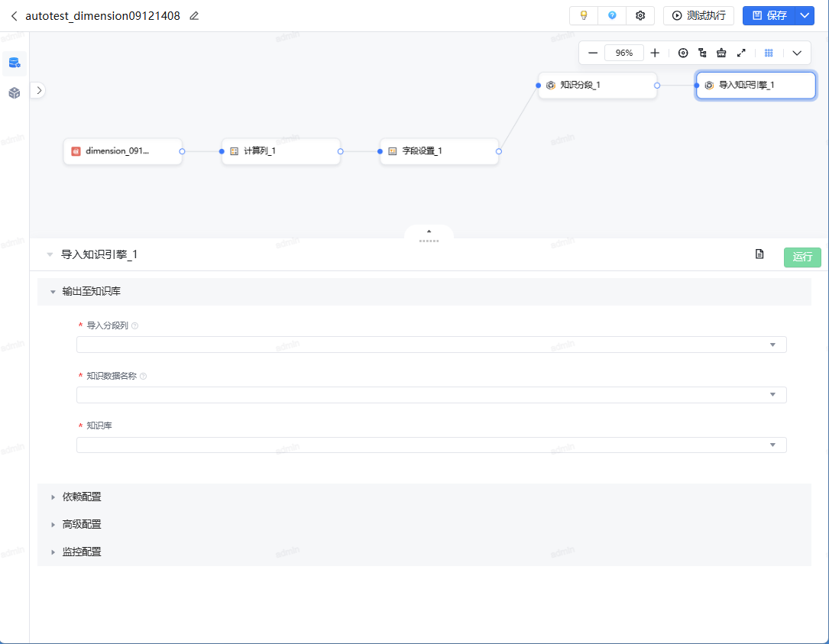829x644 pixels.
Task: Open the 知识数据名称 dropdown
Action: 432,395
